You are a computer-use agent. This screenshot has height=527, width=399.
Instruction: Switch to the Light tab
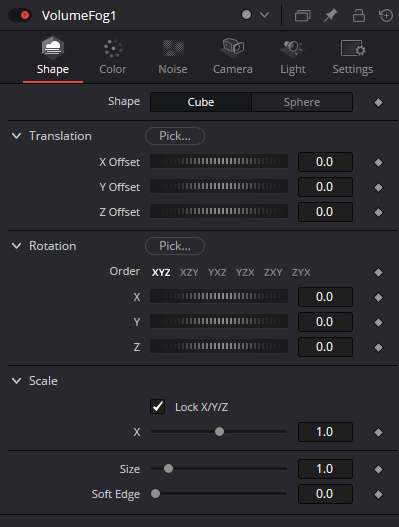pyautogui.click(x=293, y=57)
